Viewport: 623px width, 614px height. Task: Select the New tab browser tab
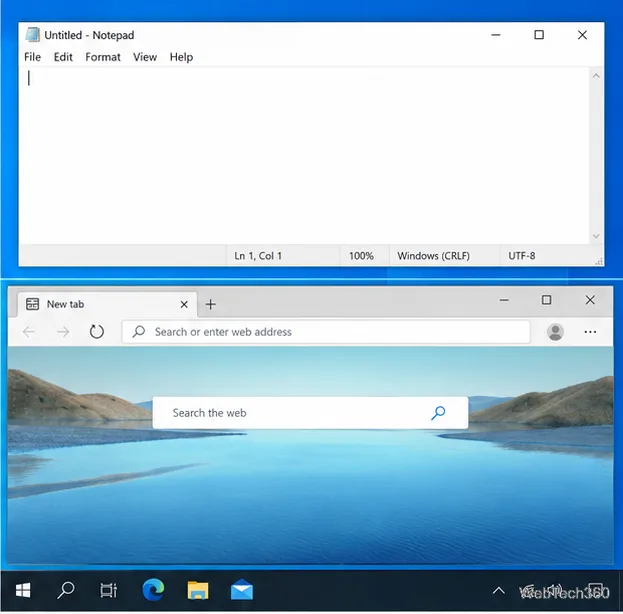[x=107, y=304]
